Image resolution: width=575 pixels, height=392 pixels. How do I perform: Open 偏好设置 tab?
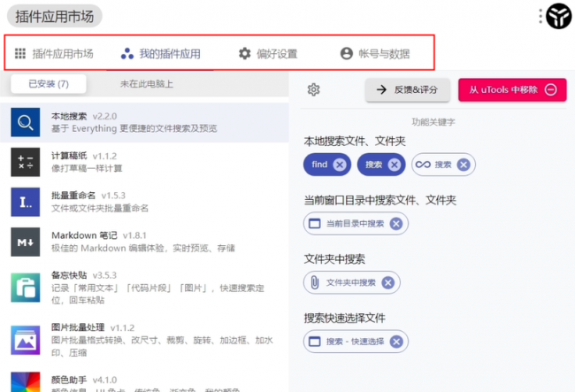click(268, 54)
